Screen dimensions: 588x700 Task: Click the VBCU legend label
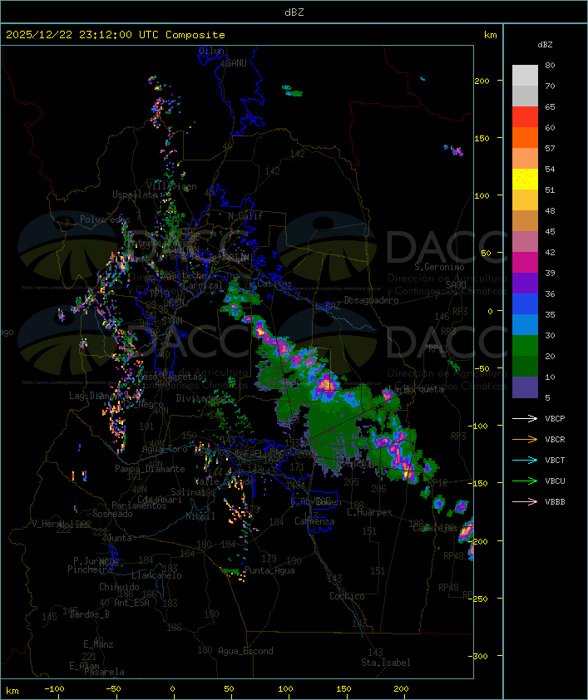[555, 481]
